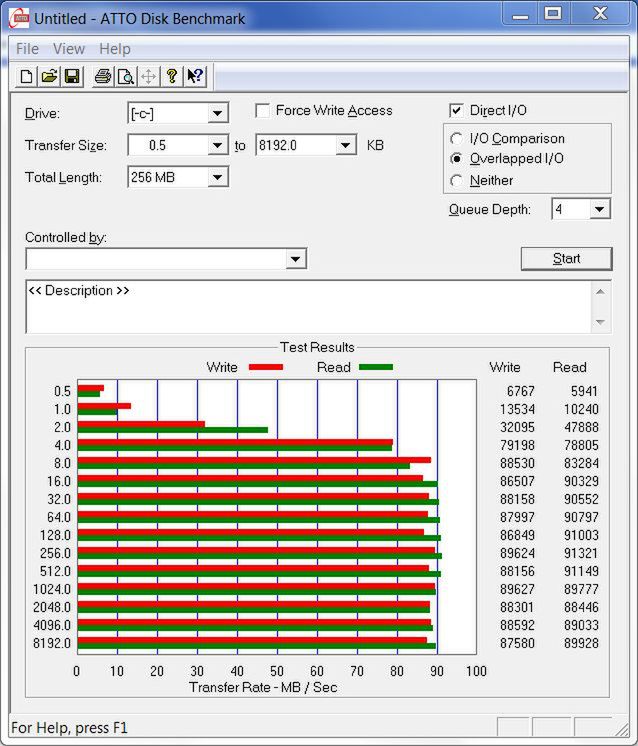The height and width of the screenshot is (746, 638).
Task: Open the Help menu
Action: tap(115, 49)
